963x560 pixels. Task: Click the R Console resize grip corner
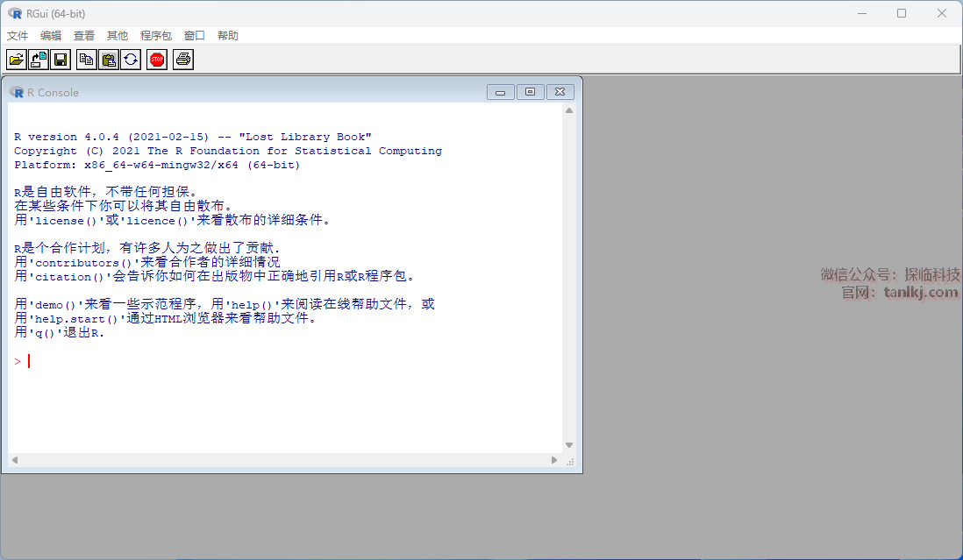pos(570,461)
